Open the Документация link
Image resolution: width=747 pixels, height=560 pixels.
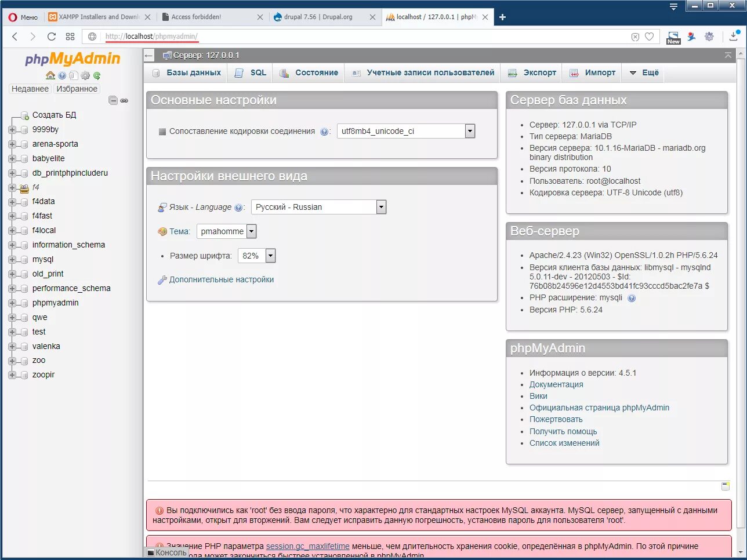point(556,384)
